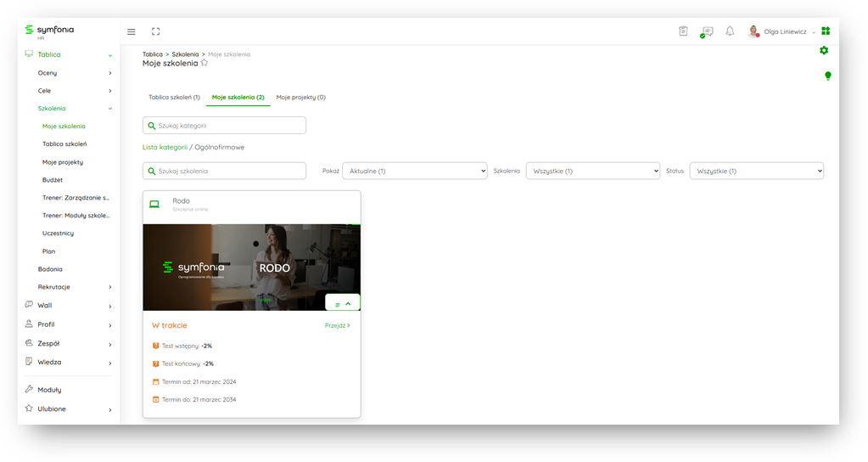The image size is (868, 462).
Task: Click the Wiedza document icon
Action: (x=29, y=361)
